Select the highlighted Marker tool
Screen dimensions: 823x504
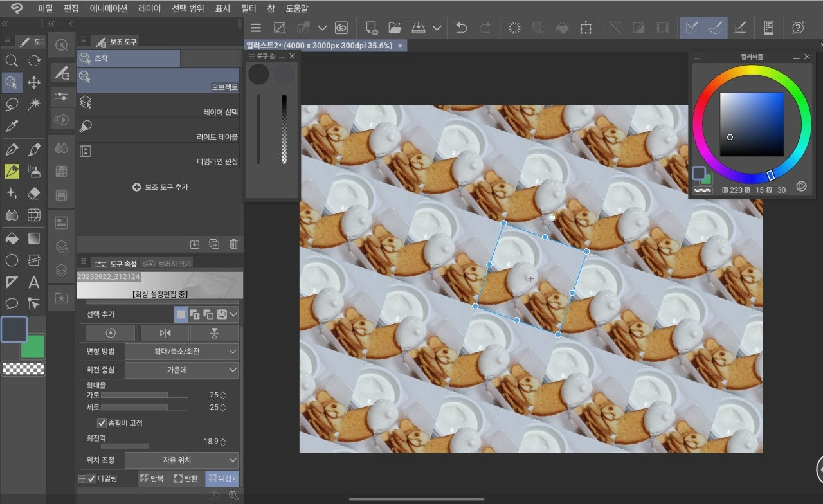12,172
